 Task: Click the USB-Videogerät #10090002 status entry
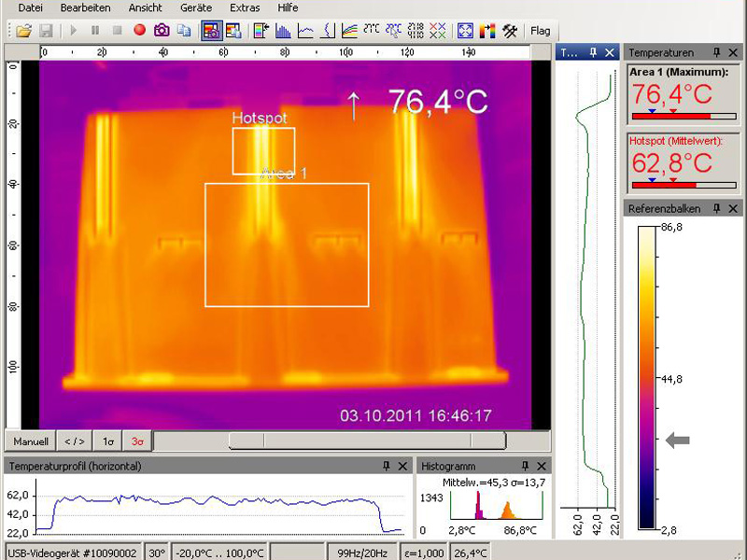pos(73,553)
